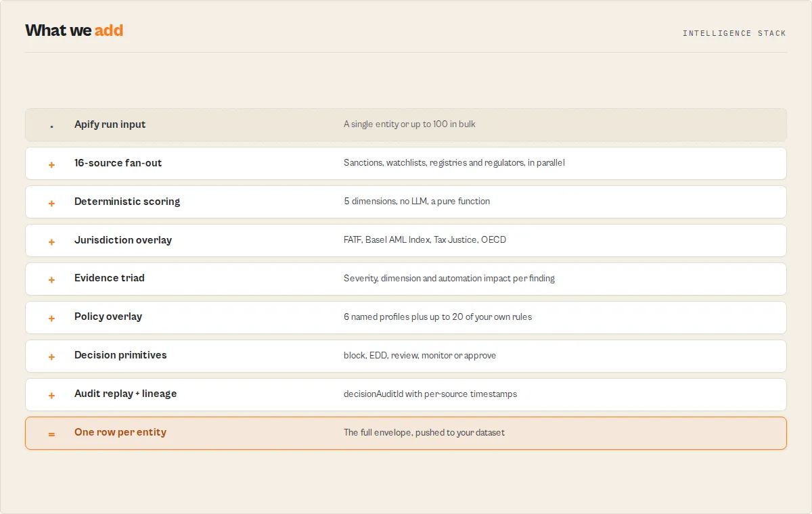
Task: Select the highlighted One row per entity label
Action: 120,432
